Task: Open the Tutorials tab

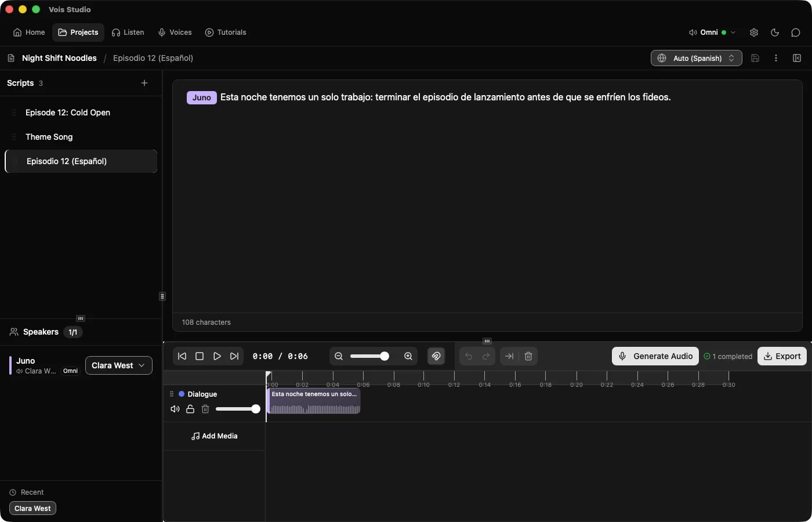Action: [226, 32]
